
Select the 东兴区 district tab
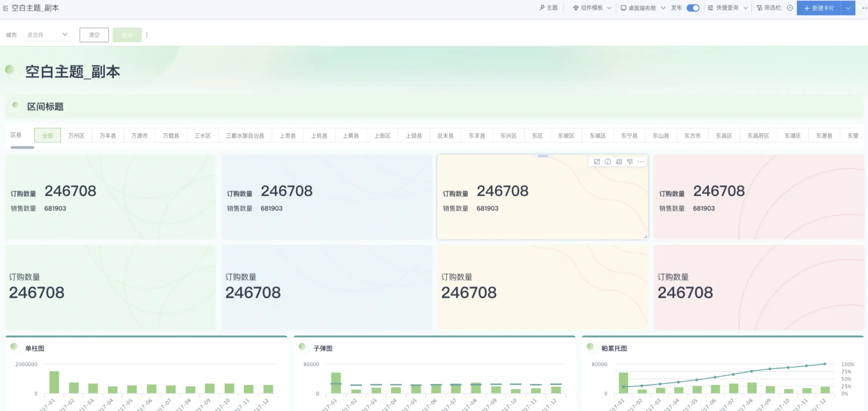click(508, 135)
